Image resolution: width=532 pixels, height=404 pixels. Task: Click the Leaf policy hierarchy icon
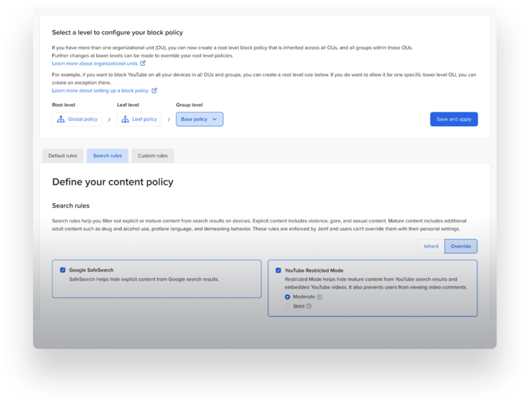click(125, 119)
